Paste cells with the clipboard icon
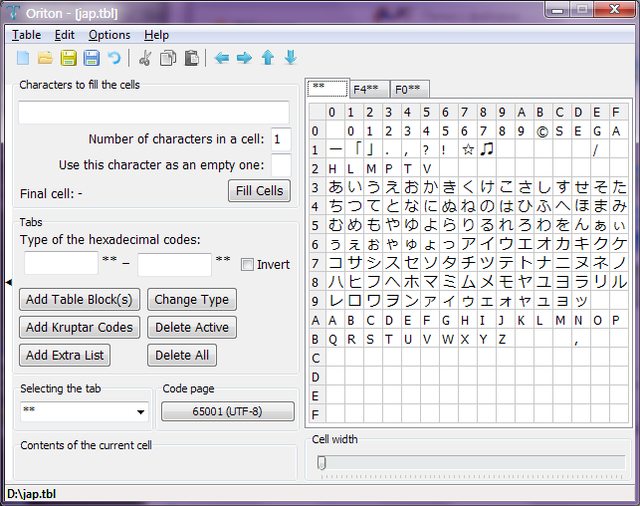This screenshot has width=640, height=506. point(191,58)
